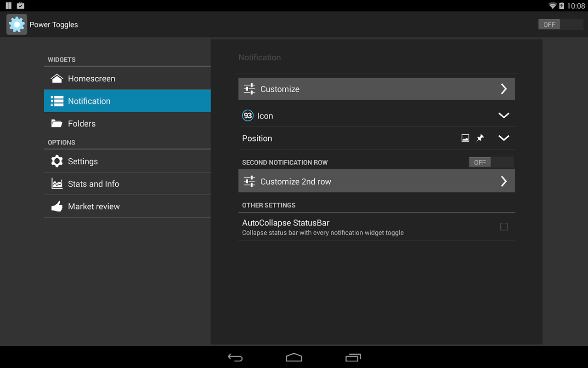
Task: Enable the OFF switch in the top bar
Action: [549, 24]
